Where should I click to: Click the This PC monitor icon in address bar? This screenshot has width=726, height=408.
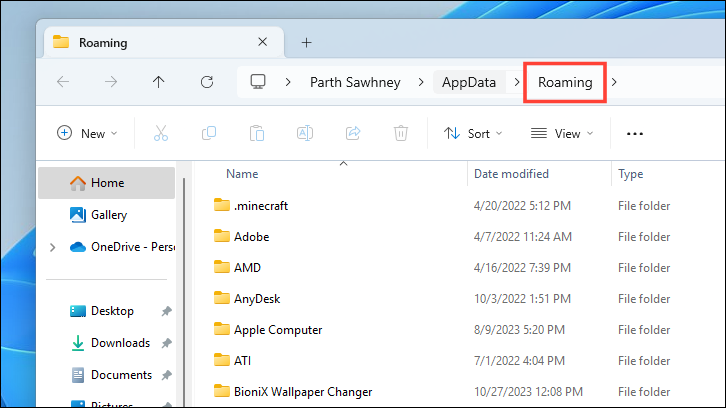click(x=258, y=82)
